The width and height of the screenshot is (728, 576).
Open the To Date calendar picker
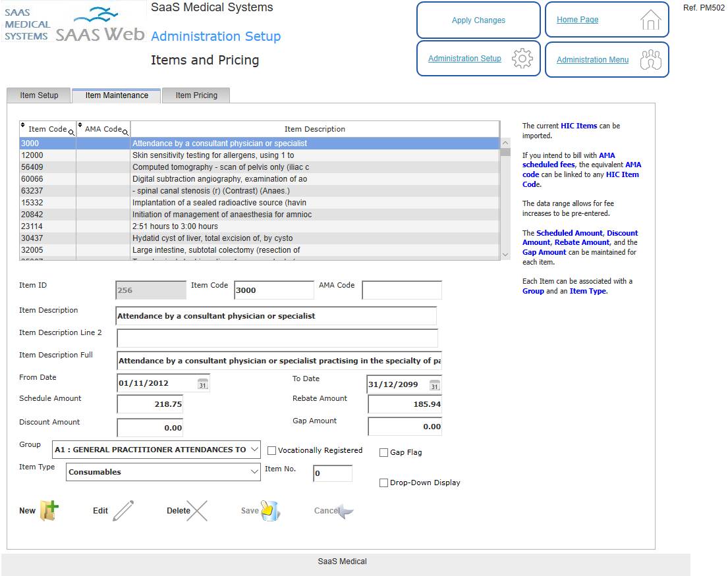(434, 385)
